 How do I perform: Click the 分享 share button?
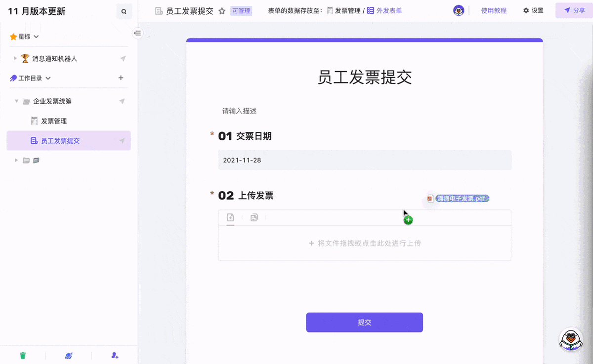pyautogui.click(x=574, y=10)
